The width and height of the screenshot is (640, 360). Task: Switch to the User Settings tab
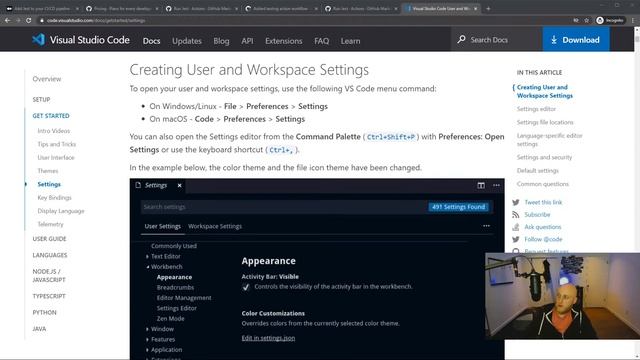click(x=162, y=226)
